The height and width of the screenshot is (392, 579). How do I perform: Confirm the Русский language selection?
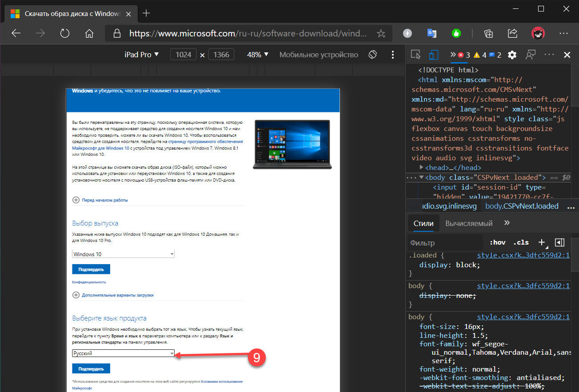[x=91, y=368]
